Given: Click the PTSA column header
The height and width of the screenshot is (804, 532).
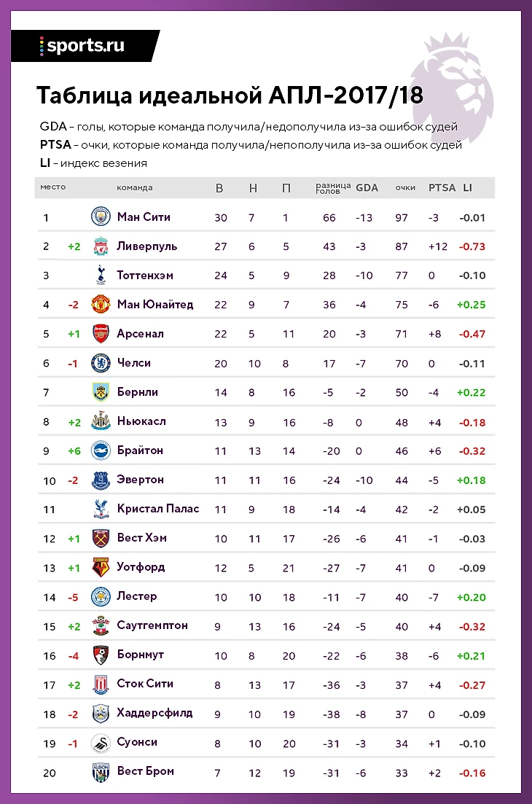Looking at the screenshot, I should pyautogui.click(x=442, y=187).
